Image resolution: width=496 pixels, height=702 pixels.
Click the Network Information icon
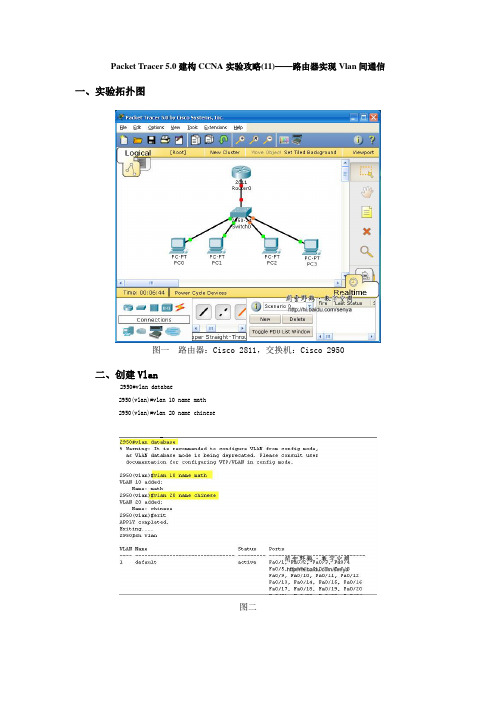[x=358, y=140]
